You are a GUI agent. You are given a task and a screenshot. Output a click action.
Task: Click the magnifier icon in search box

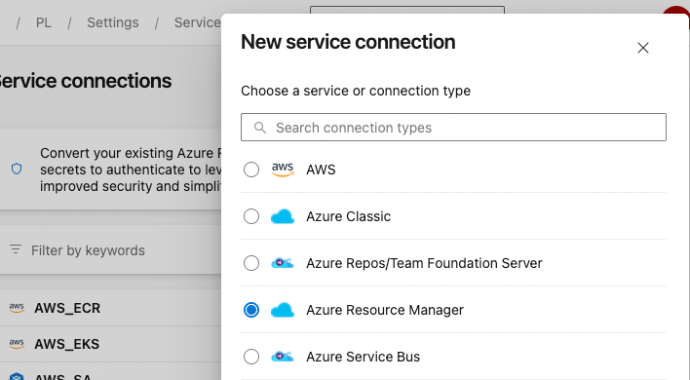260,128
